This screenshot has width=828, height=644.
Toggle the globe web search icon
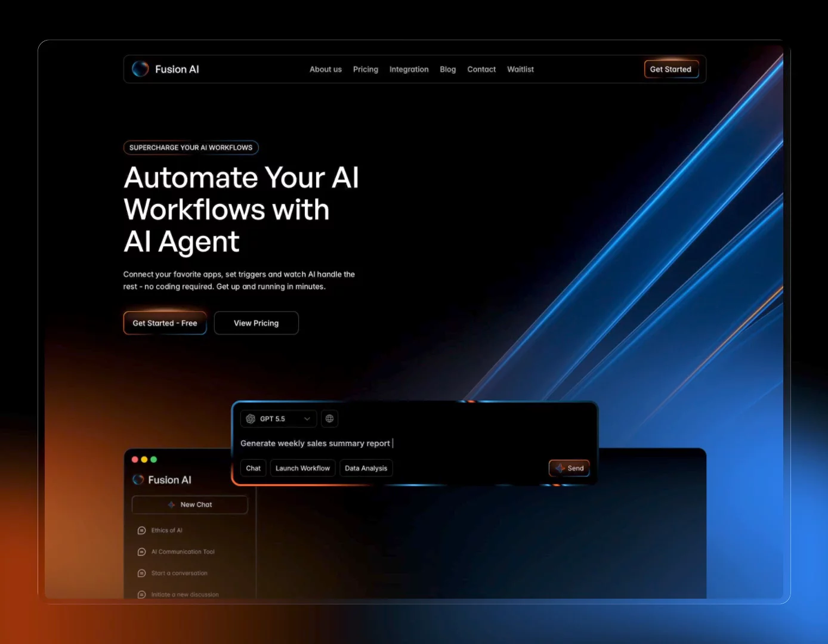329,419
